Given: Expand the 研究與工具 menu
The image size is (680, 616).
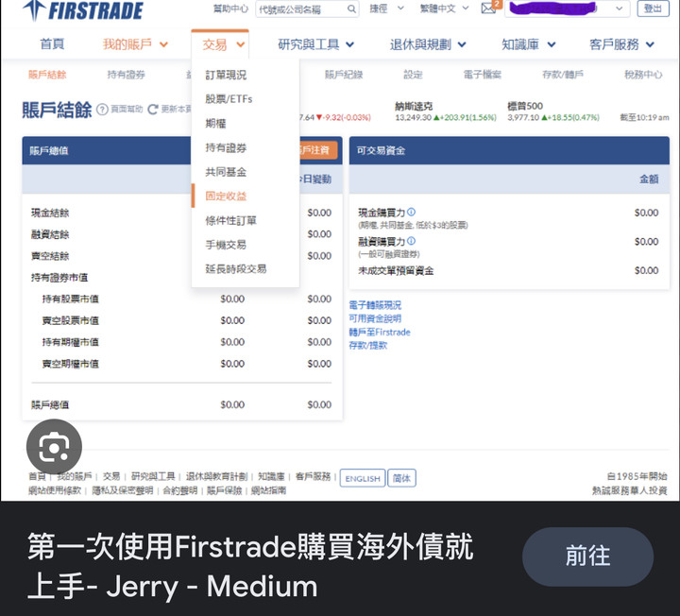Looking at the screenshot, I should [316, 44].
